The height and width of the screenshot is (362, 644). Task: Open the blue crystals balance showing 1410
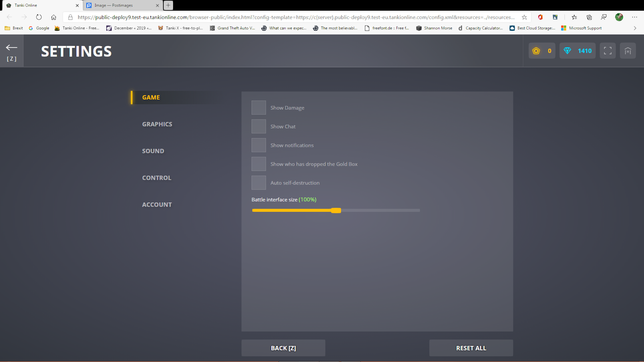578,51
